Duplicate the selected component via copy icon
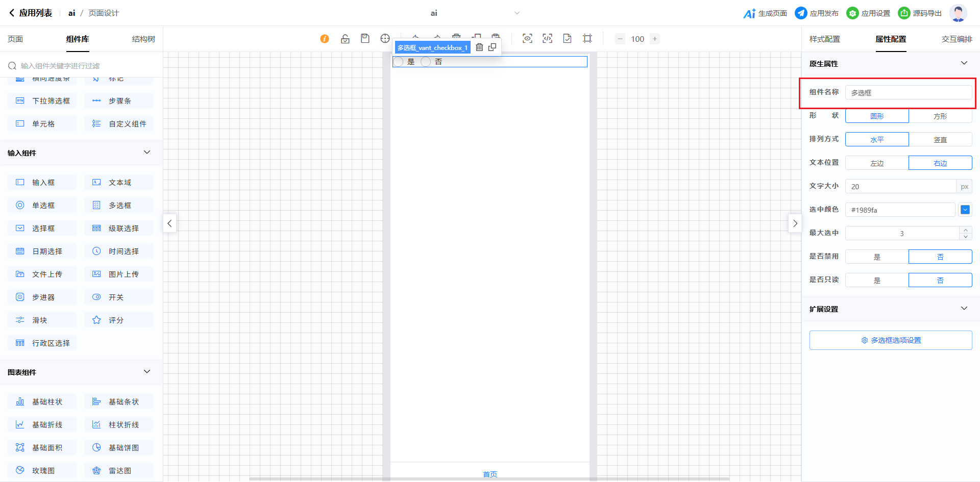 (x=492, y=47)
